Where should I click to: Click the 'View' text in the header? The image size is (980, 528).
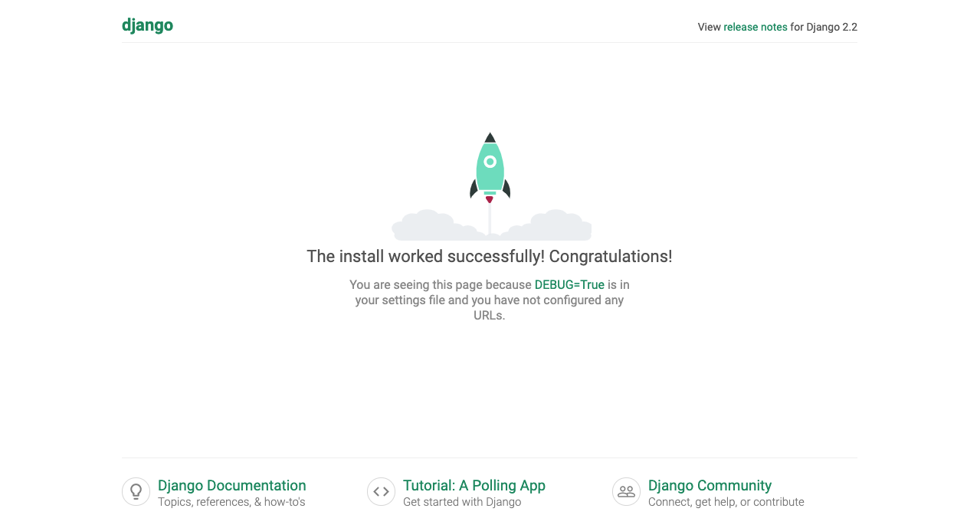pyautogui.click(x=708, y=27)
